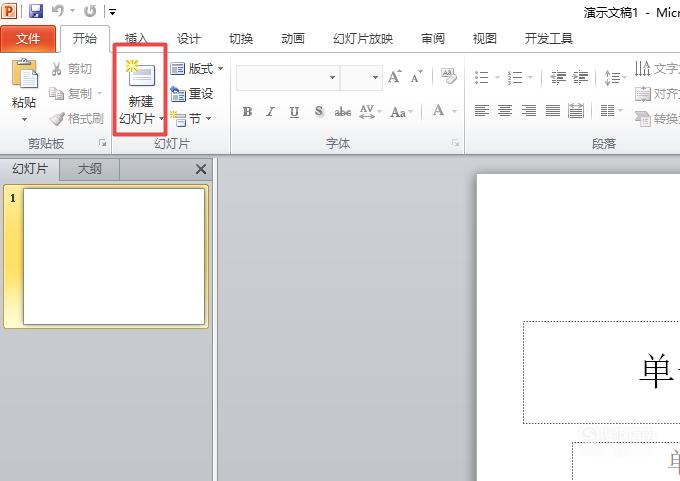Switch pane to Slides (幻灯片) tab
The width and height of the screenshot is (680, 481).
coord(29,169)
